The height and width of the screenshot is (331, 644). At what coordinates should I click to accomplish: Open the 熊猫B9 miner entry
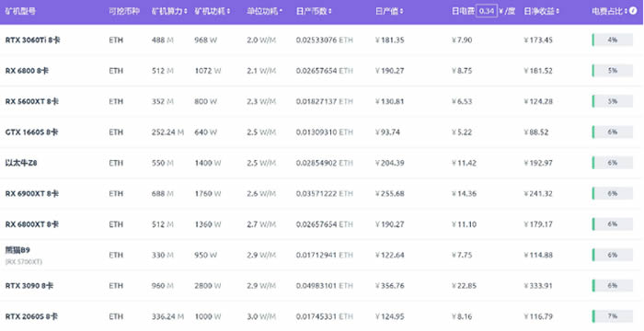coord(17,250)
